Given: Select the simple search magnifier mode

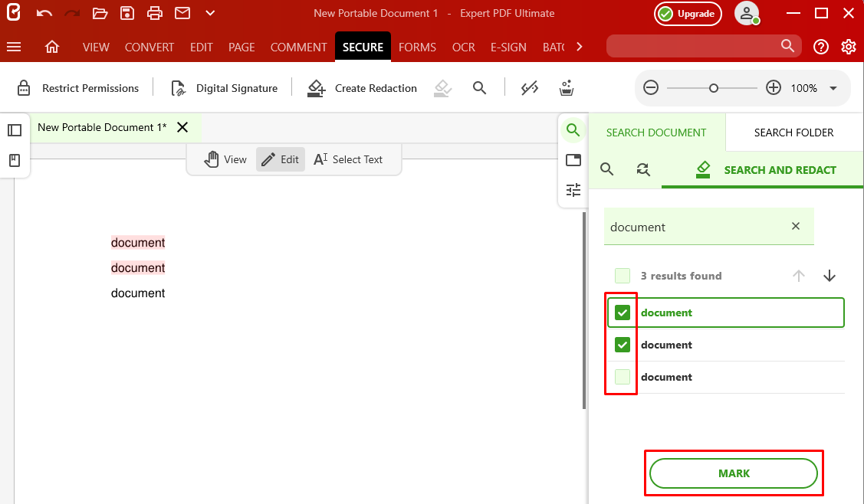Looking at the screenshot, I should pos(606,169).
